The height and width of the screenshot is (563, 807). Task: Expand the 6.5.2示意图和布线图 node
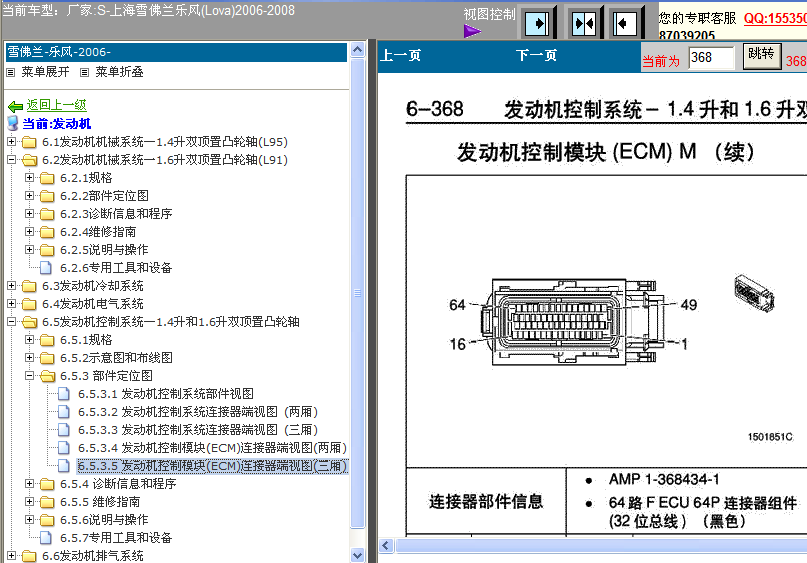29,358
